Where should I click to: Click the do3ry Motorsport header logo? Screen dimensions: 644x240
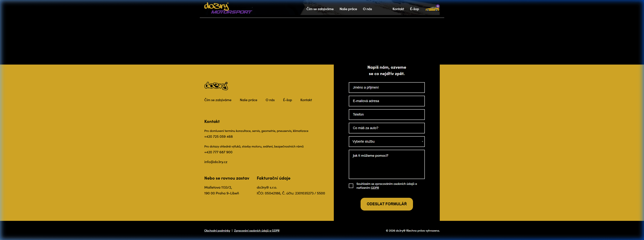[228, 8]
